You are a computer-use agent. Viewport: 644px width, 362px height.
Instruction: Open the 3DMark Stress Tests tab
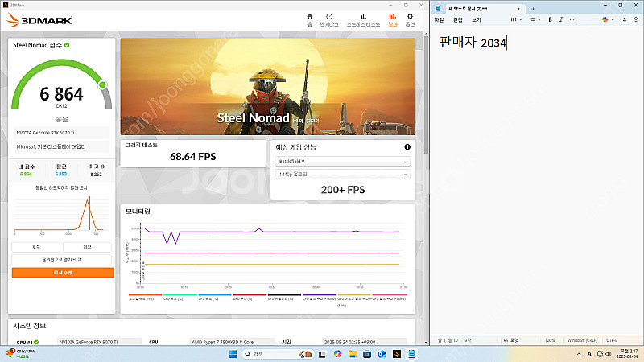pyautogui.click(x=363, y=19)
